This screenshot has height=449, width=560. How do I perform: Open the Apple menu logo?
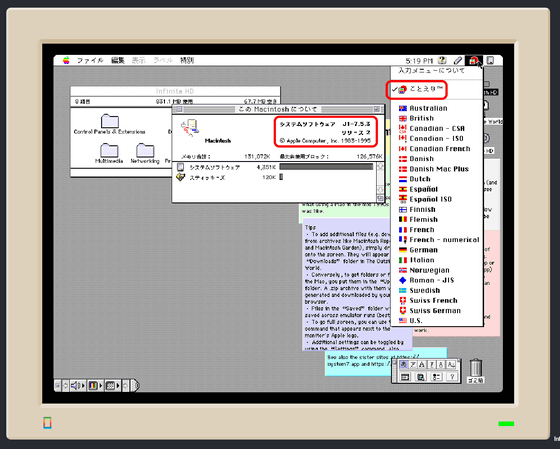pyautogui.click(x=66, y=60)
